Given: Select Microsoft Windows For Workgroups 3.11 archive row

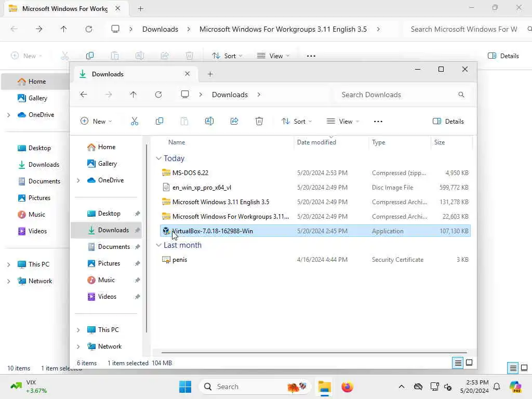Looking at the screenshot, I should coord(315,217).
